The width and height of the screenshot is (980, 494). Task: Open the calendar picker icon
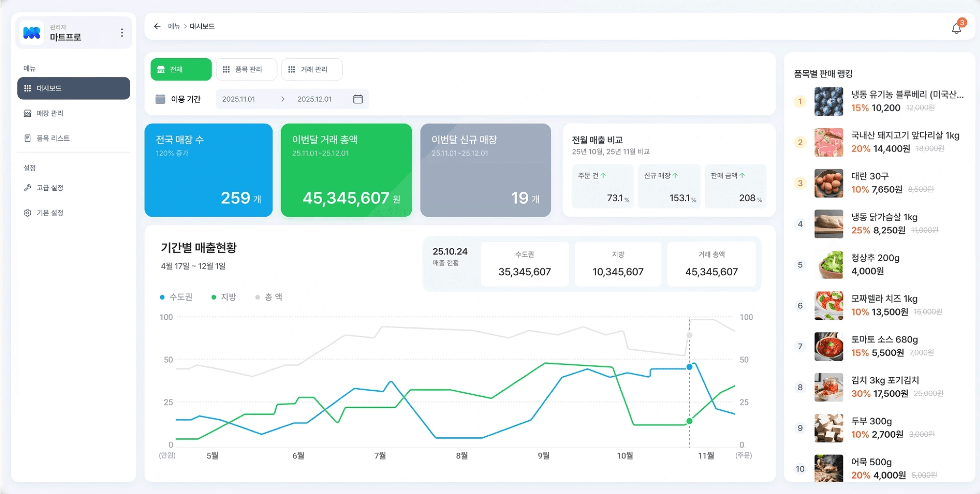(358, 99)
